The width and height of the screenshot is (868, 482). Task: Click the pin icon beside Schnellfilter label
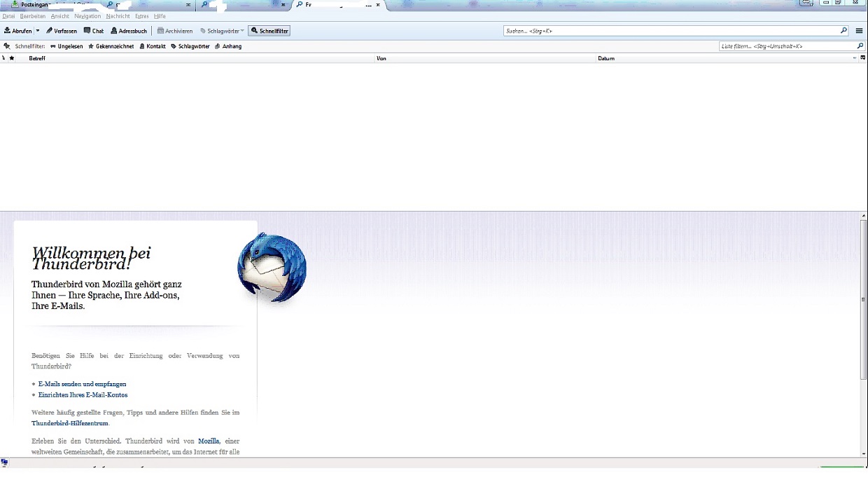click(x=7, y=46)
